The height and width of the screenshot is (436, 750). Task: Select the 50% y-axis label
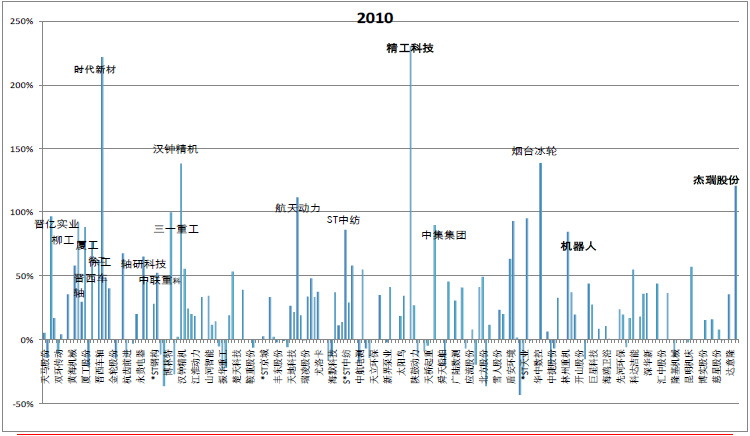(23, 276)
